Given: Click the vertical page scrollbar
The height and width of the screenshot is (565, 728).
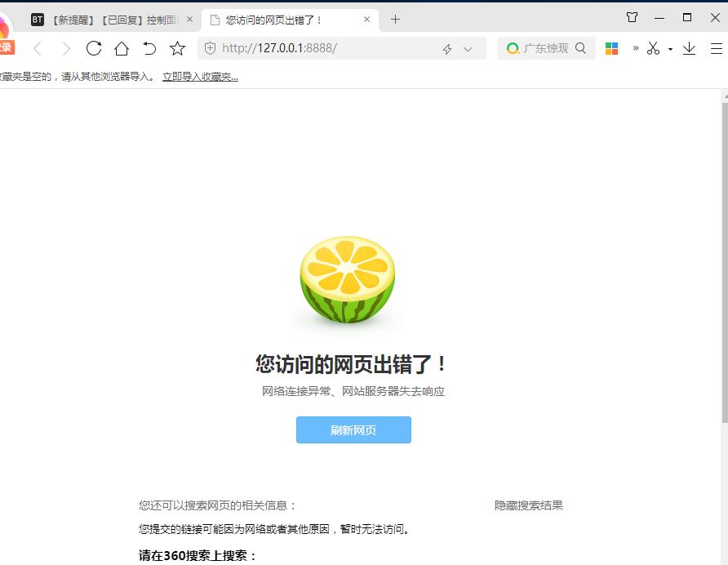Looking at the screenshot, I should (725, 263).
